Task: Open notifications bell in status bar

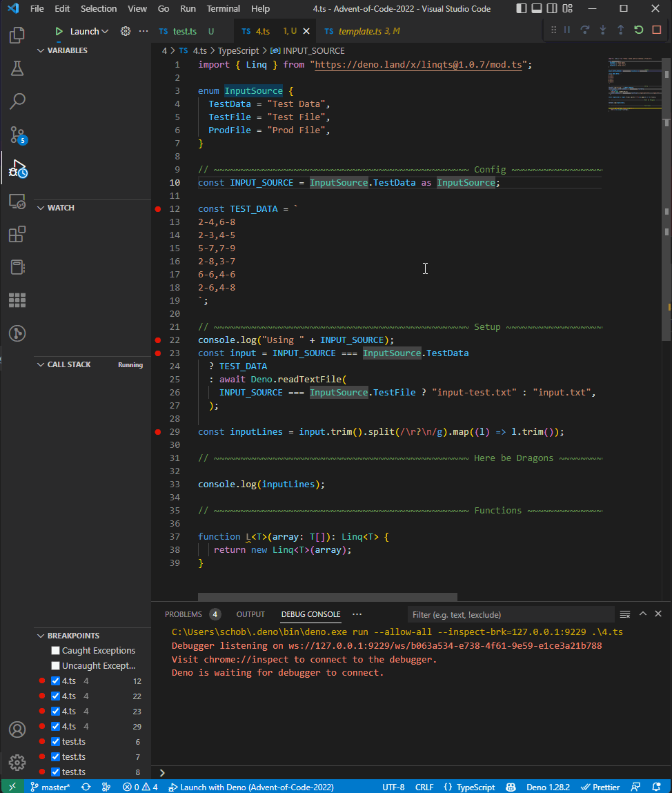Action: [x=656, y=787]
